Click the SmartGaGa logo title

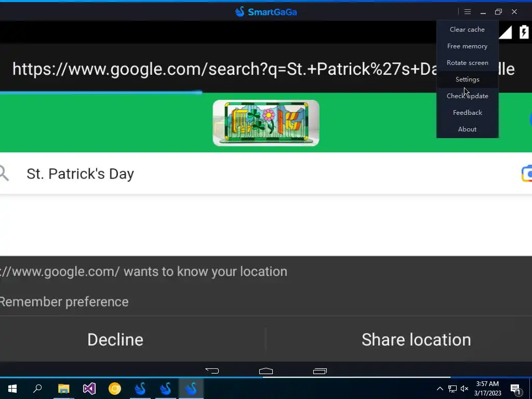266,12
